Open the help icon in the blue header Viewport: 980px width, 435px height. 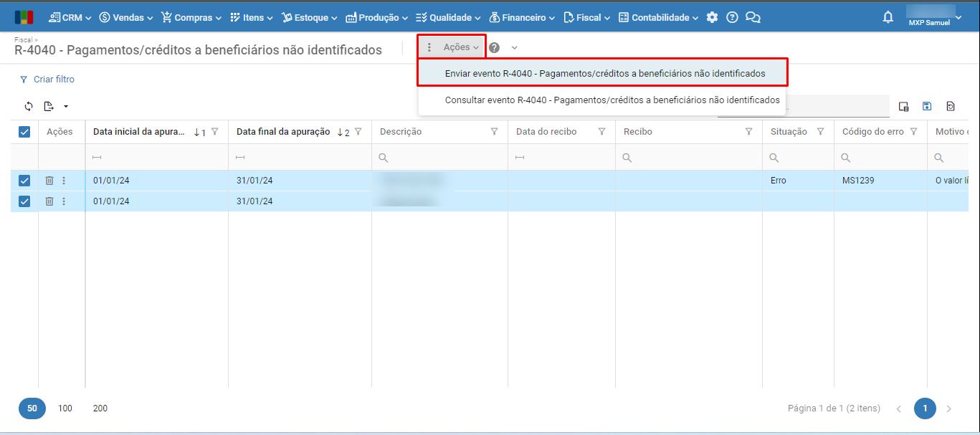click(x=732, y=17)
